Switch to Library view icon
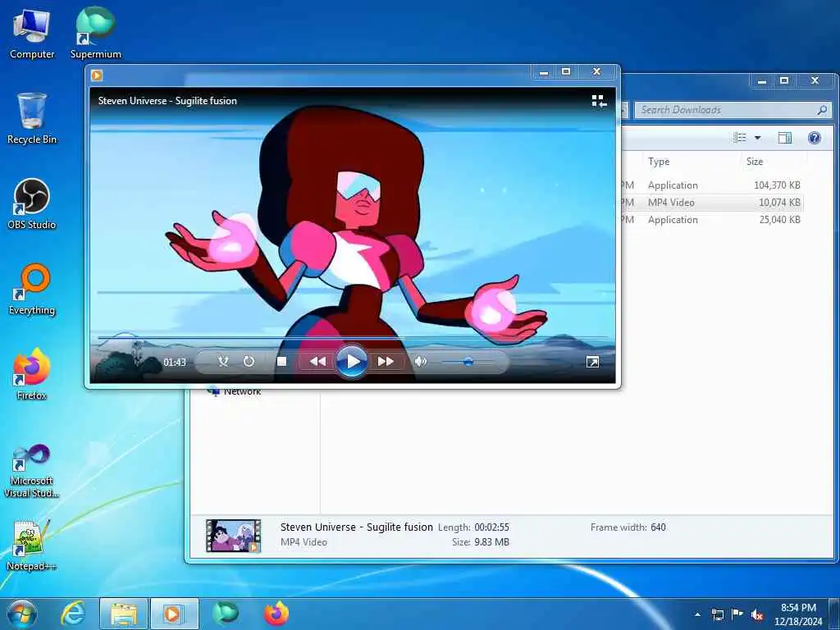The width and height of the screenshot is (840, 630). point(599,101)
